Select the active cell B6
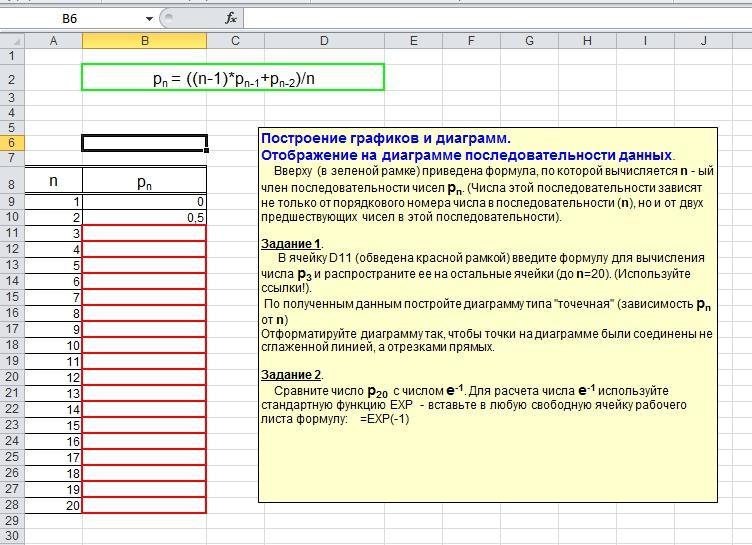This screenshot has width=752, height=545. tap(144, 143)
